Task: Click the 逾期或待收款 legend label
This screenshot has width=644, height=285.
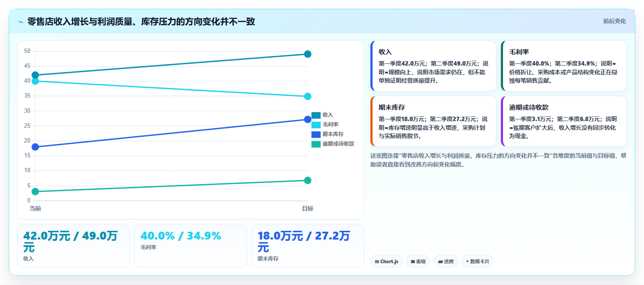Action: tap(338, 144)
